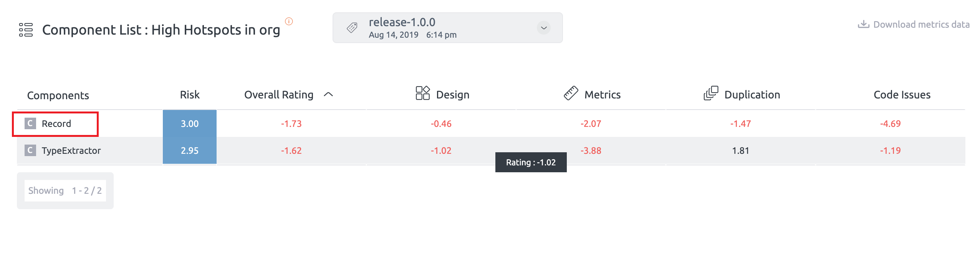The height and width of the screenshot is (263, 980).
Task: Sort by the Risk column header
Action: 190,95
